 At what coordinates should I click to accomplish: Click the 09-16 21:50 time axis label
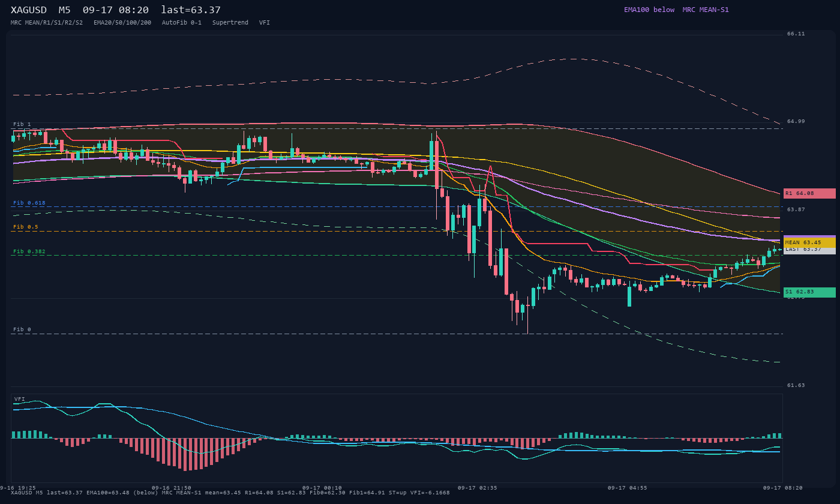172,488
